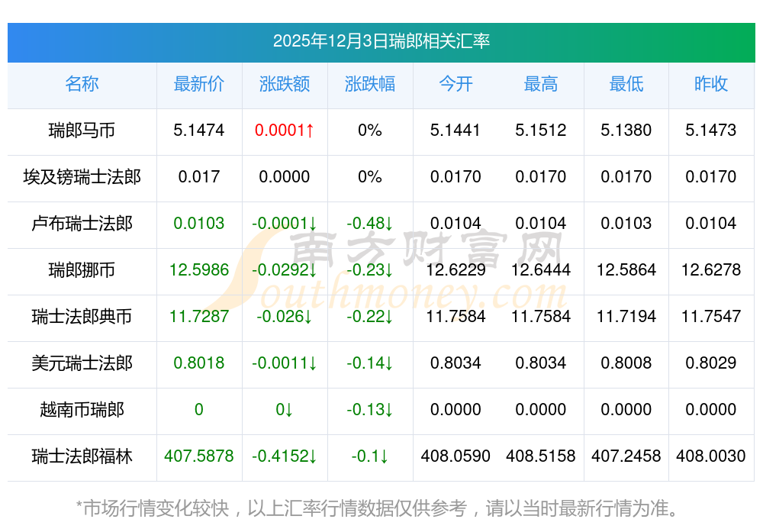Click the 最低 column header
The image size is (763, 532).
point(626,84)
